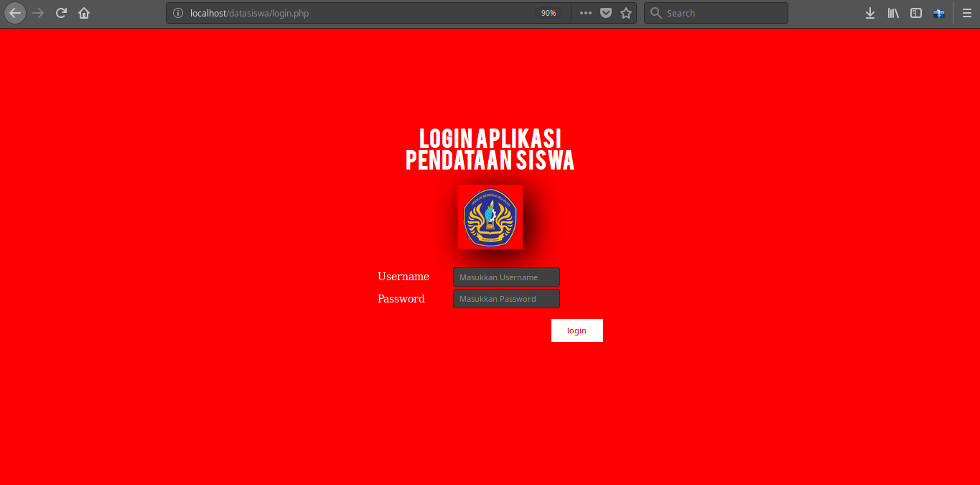This screenshot has height=485, width=980.
Task: Click the LOGIN APLIKASI PENDATAAN SISWA heading
Action: (x=490, y=149)
